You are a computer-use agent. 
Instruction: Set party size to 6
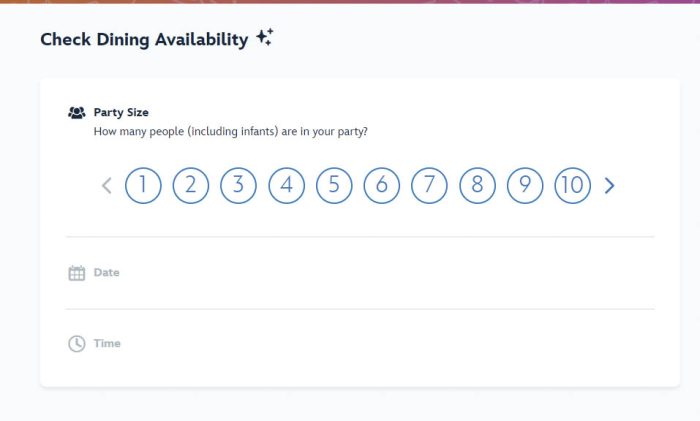[382, 185]
